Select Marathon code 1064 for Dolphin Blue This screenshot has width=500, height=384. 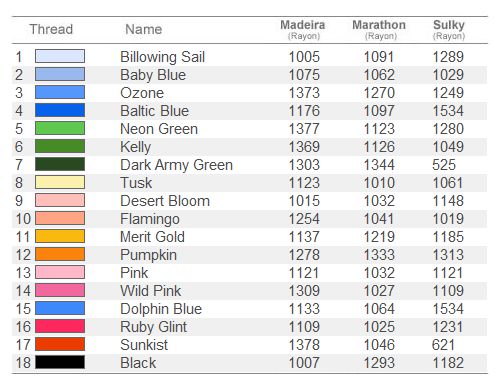[x=379, y=309]
